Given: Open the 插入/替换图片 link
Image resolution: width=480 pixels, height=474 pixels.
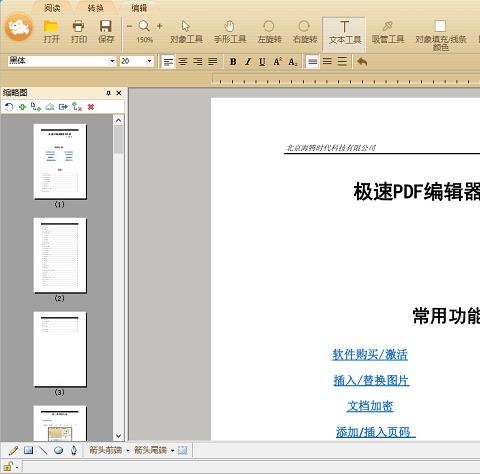Looking at the screenshot, I should 371,380.
